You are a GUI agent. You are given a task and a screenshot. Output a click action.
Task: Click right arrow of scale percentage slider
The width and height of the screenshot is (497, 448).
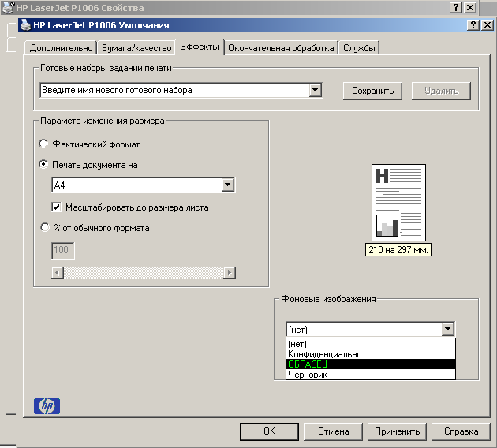click(x=230, y=272)
